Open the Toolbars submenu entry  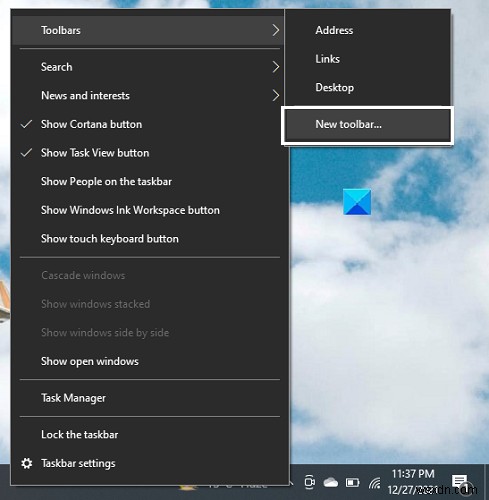coord(148,30)
